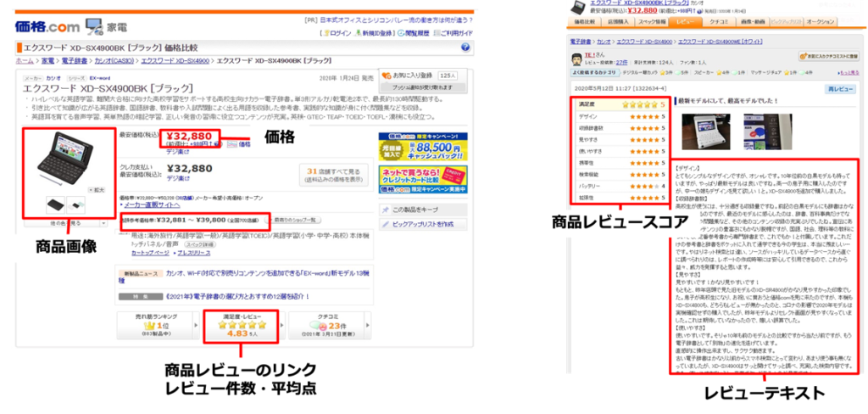
Task: Open もっと見る link in category row
Action: pos(849,73)
